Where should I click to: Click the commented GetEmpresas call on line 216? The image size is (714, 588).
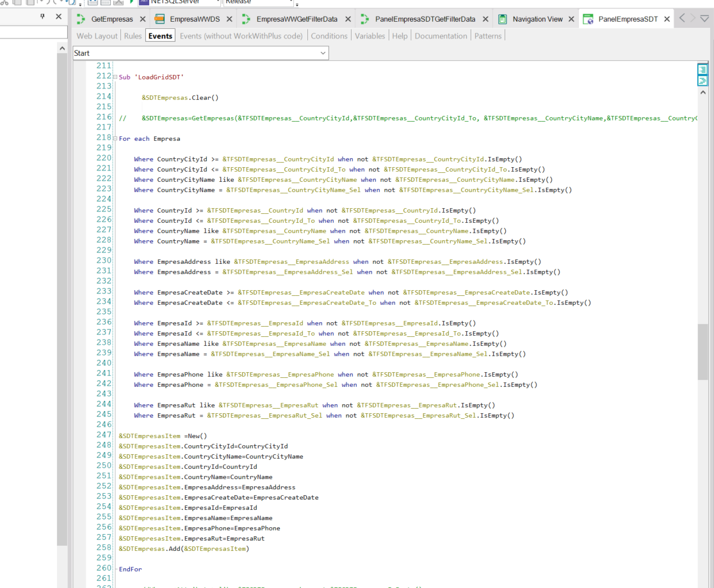[408, 118]
